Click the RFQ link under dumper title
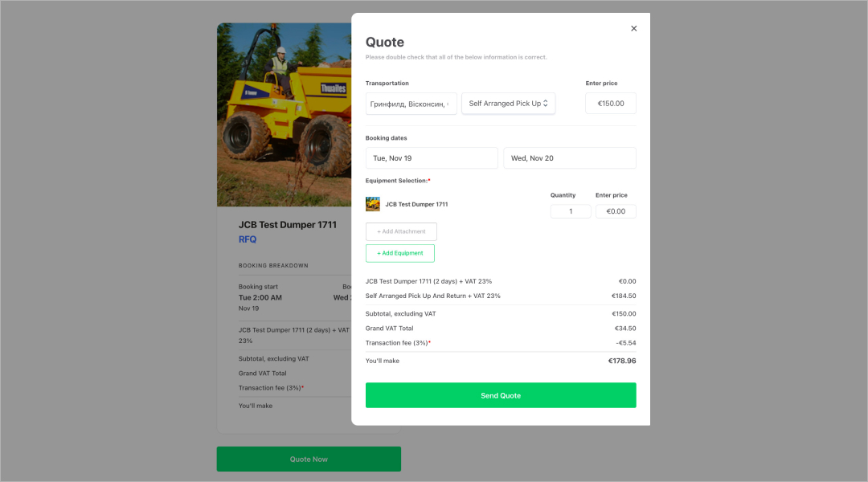Image resolution: width=868 pixels, height=482 pixels. tap(248, 239)
